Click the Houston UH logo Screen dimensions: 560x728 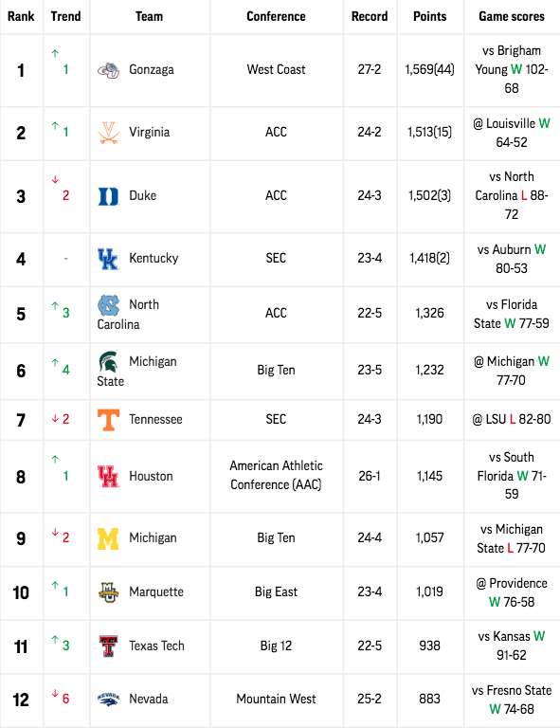pos(108,477)
